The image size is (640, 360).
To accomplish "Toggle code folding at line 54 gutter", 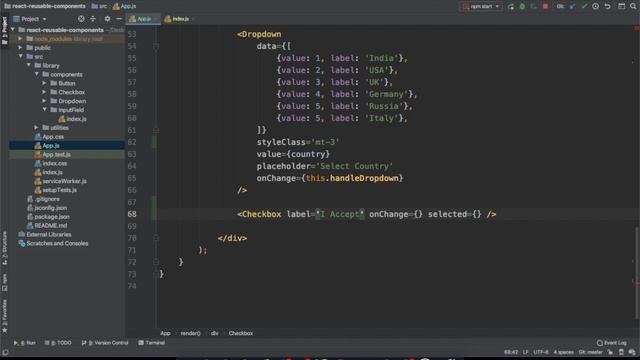I will 156,47.
